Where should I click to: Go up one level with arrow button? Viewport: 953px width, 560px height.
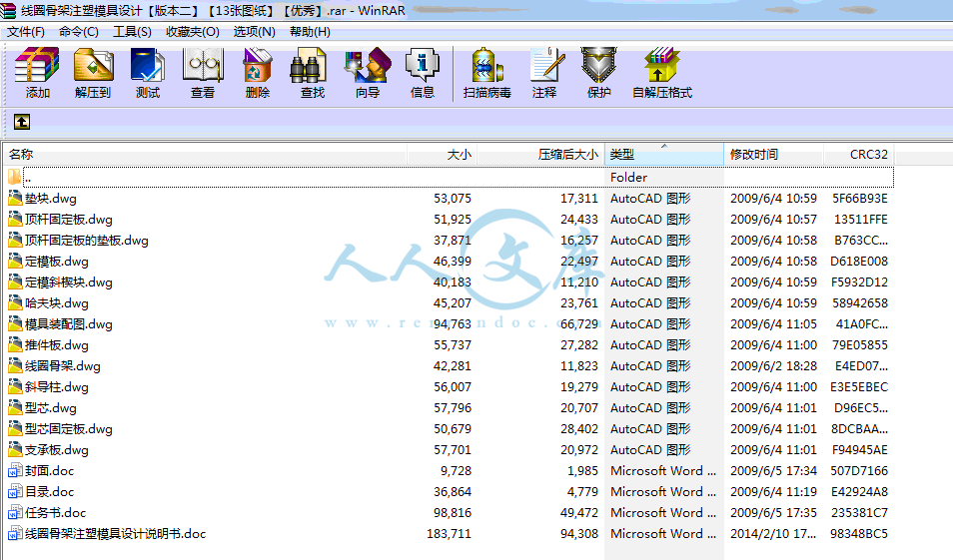click(22, 122)
